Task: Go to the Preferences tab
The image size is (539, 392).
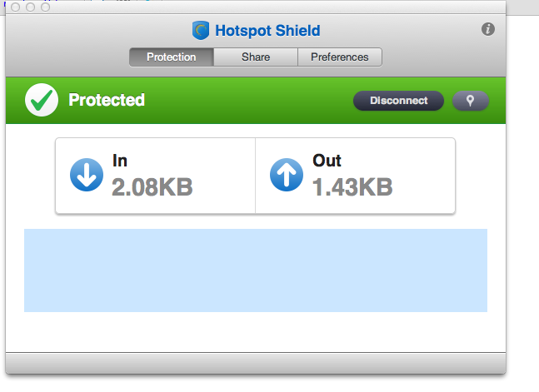Action: point(339,57)
